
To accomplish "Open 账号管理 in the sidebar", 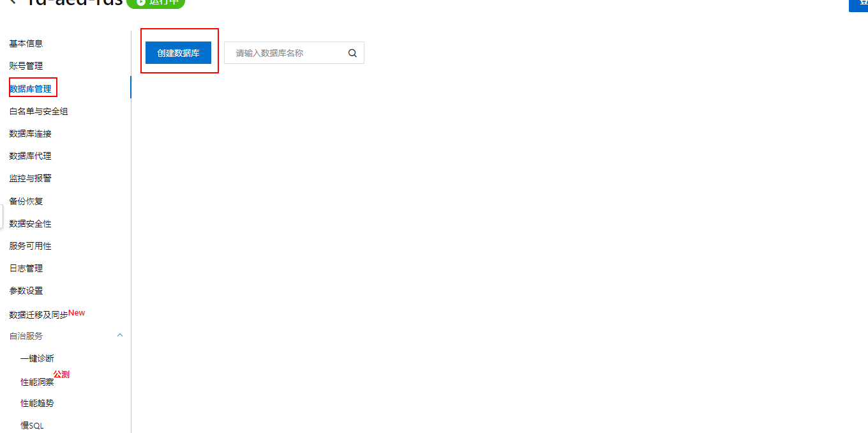I will [x=26, y=66].
